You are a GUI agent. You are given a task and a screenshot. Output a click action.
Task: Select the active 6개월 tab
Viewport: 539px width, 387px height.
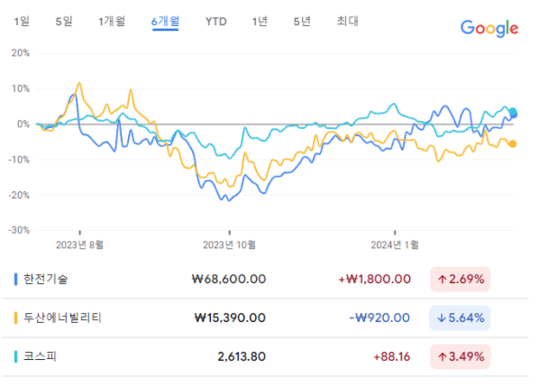click(x=165, y=22)
